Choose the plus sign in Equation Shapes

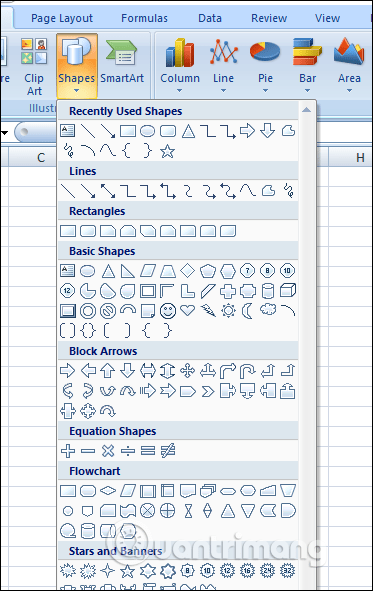pos(68,450)
